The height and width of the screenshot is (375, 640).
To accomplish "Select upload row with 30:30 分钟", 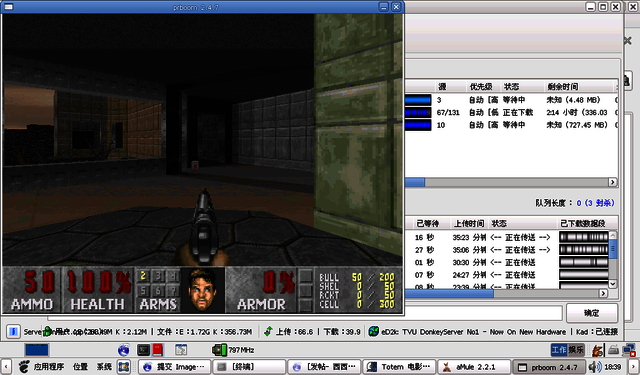I will tap(507, 262).
